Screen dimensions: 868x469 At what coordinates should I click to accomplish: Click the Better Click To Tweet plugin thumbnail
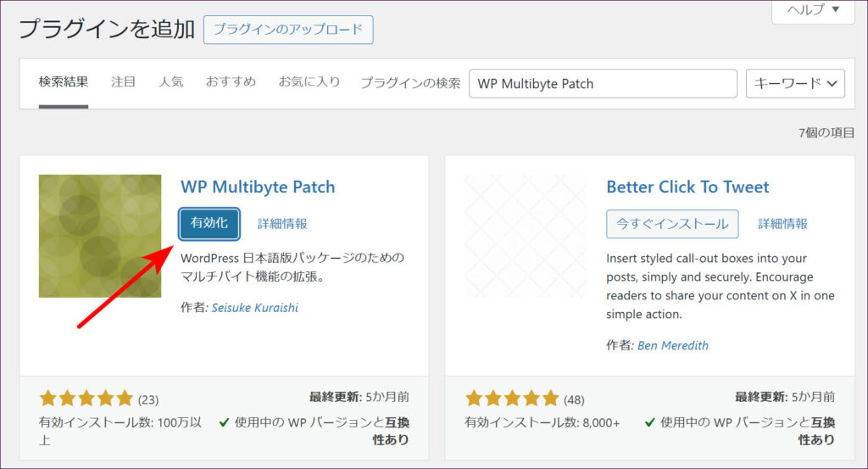click(526, 236)
